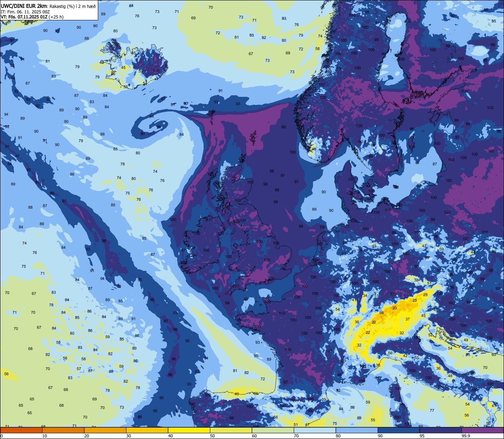Click the "29" humidity value over the Alps

tap(425, 295)
